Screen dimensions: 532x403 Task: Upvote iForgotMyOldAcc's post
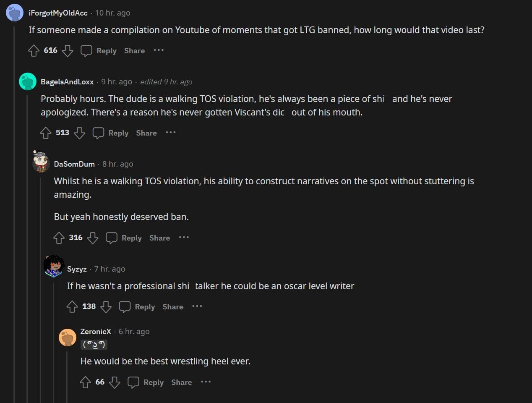(x=34, y=50)
